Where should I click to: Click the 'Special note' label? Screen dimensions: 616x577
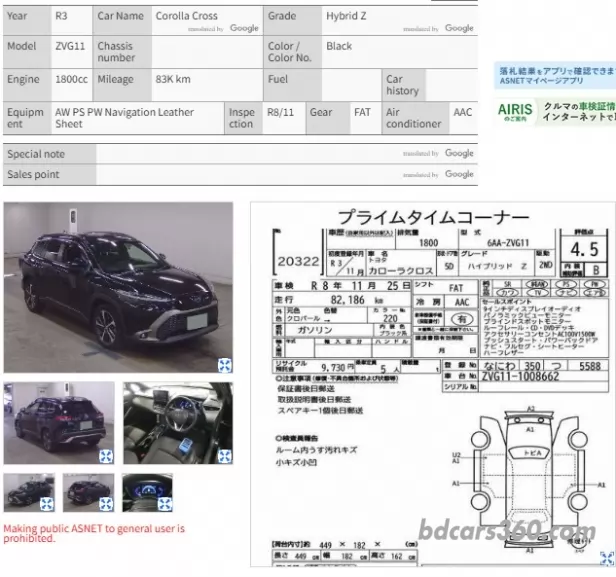click(x=36, y=154)
